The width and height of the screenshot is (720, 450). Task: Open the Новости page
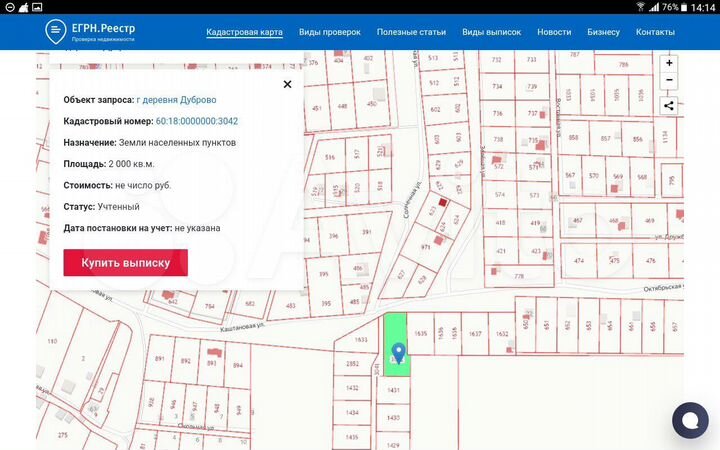[554, 32]
